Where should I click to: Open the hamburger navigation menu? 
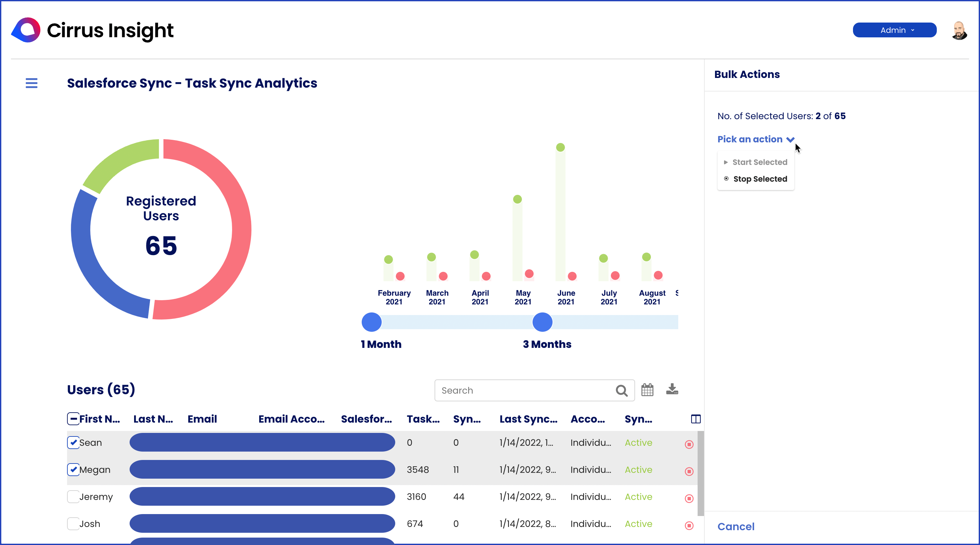click(x=32, y=83)
